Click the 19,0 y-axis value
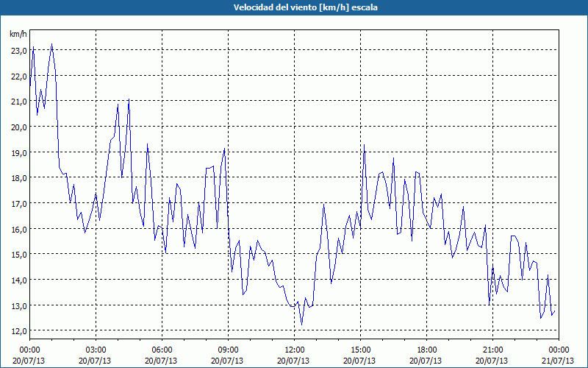588x368 pixels. (x=19, y=153)
